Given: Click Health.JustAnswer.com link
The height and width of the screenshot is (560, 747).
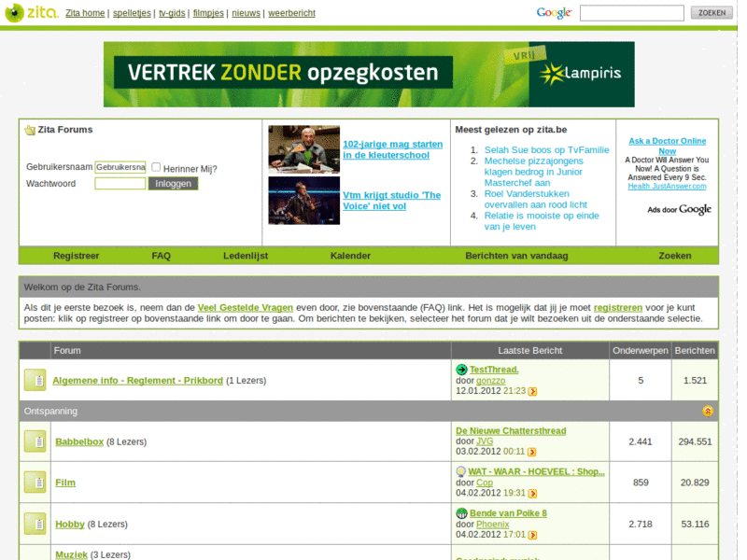Looking at the screenshot, I should coord(667,186).
